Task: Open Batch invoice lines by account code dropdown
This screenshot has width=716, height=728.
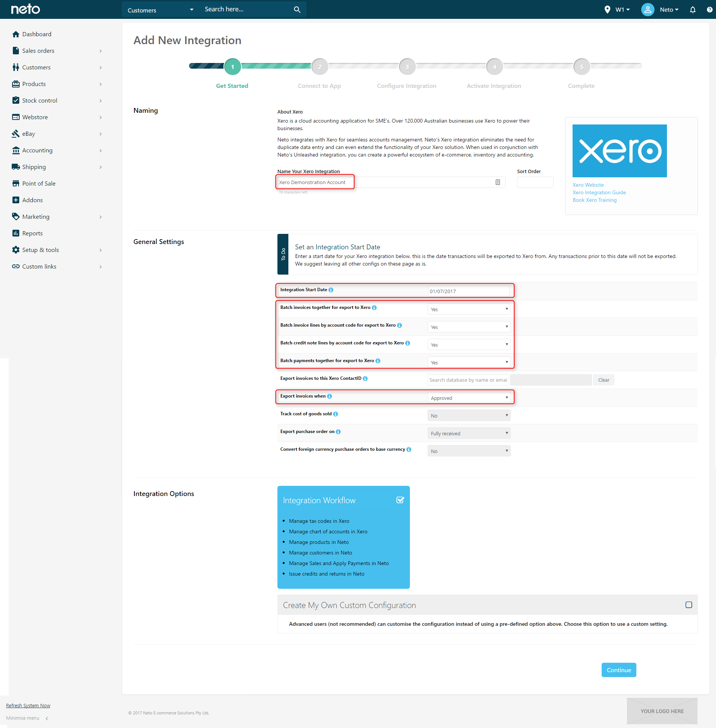Action: (x=469, y=327)
